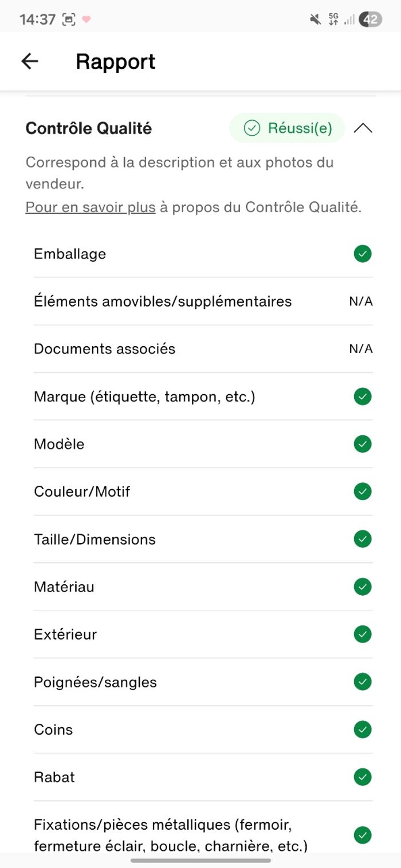
Task: Open the 'Pour en savoir plus' link
Action: 91,207
